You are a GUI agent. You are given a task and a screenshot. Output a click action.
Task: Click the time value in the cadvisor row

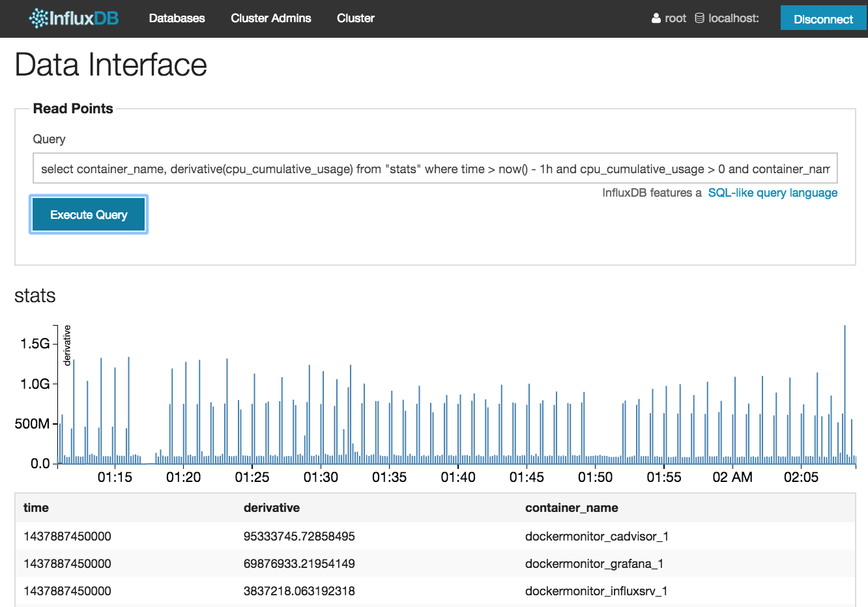(x=67, y=537)
